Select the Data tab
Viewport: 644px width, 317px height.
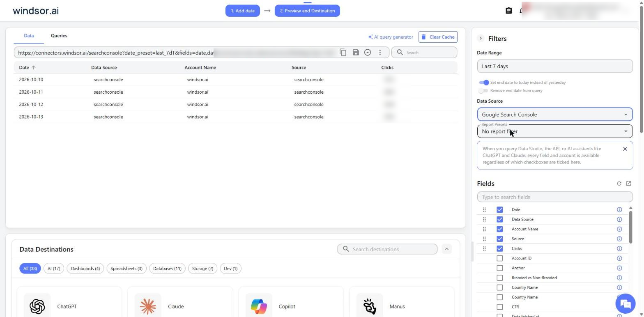[x=29, y=36]
